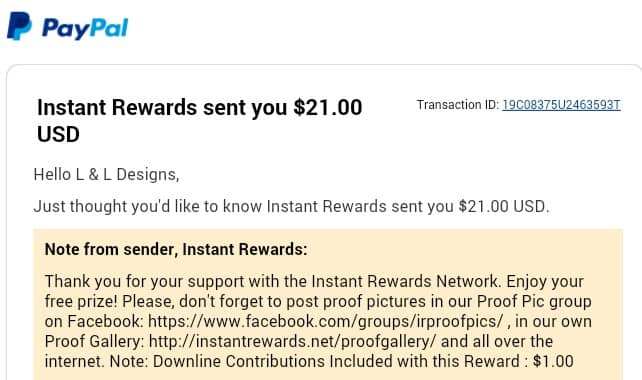This screenshot has height=380, width=642.
Task: Click the 'USD' word below the heading
Action: pos(58,134)
